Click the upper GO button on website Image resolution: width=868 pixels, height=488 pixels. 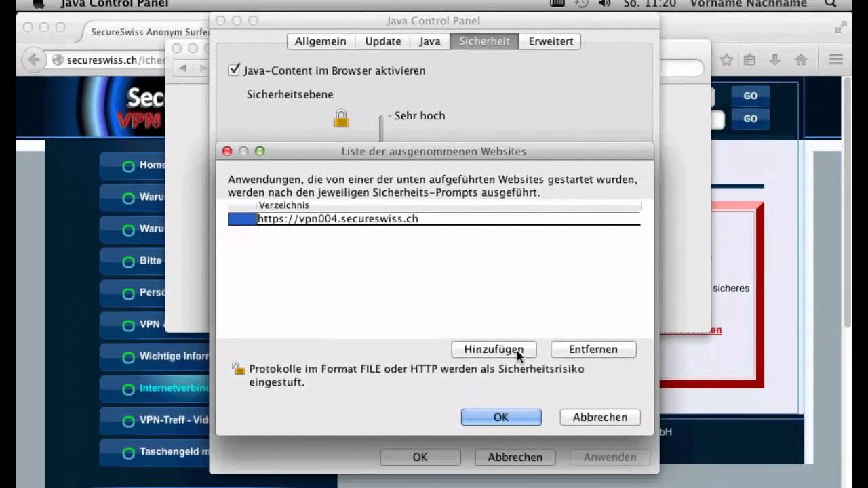pos(750,96)
